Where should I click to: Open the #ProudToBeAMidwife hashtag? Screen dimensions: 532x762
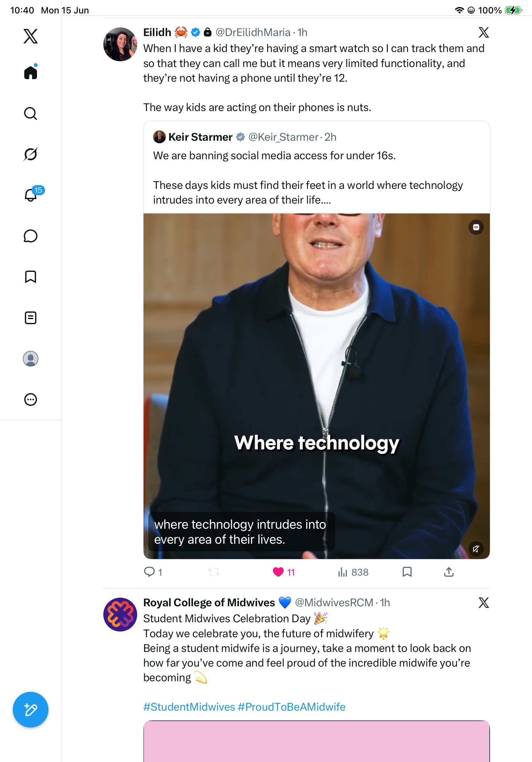click(x=292, y=707)
